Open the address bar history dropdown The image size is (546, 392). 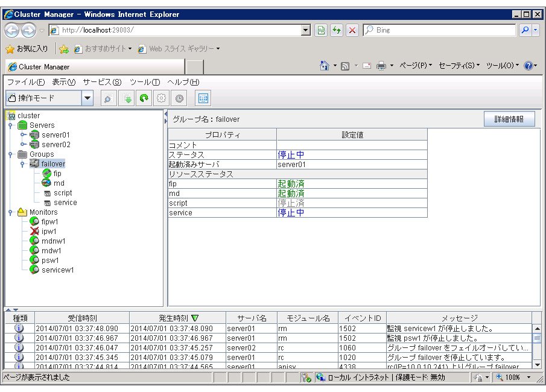pos(305,30)
